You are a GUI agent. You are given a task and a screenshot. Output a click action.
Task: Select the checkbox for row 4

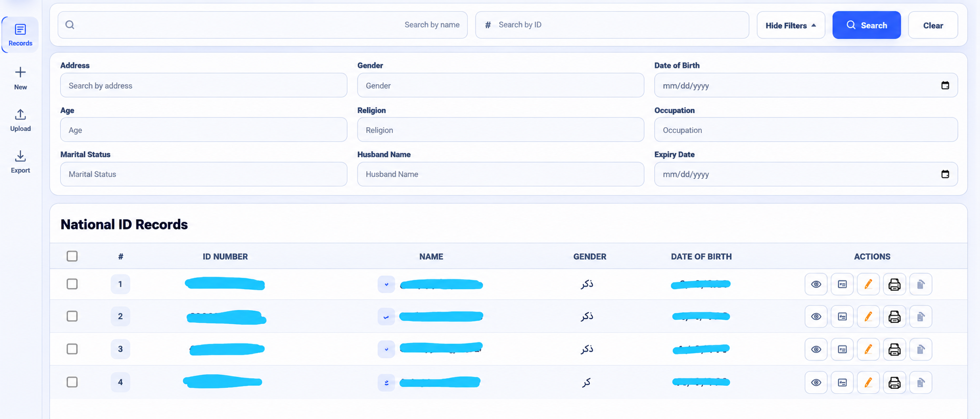pos(72,382)
